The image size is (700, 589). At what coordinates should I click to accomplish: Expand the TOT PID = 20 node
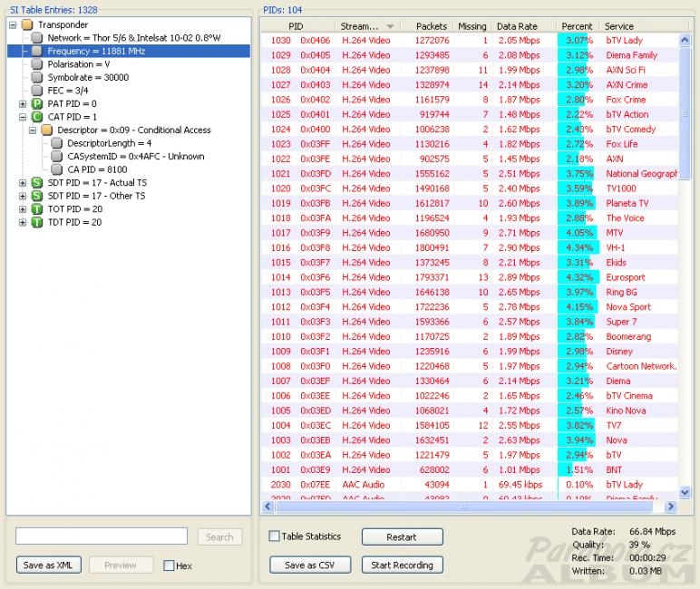pyautogui.click(x=23, y=209)
